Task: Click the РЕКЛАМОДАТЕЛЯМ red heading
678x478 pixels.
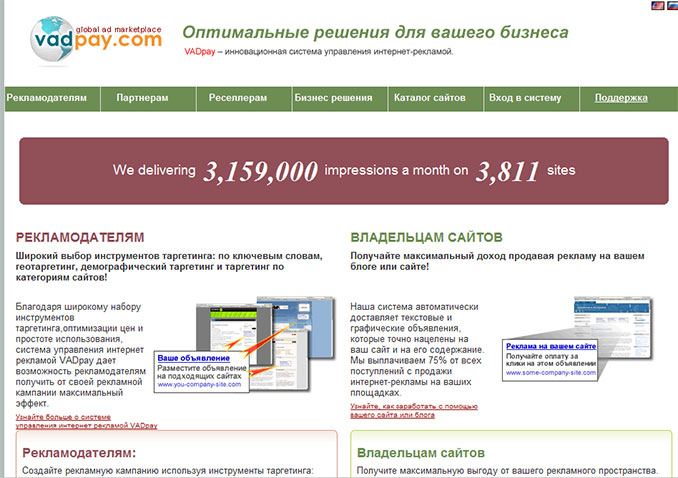Action: [80, 237]
